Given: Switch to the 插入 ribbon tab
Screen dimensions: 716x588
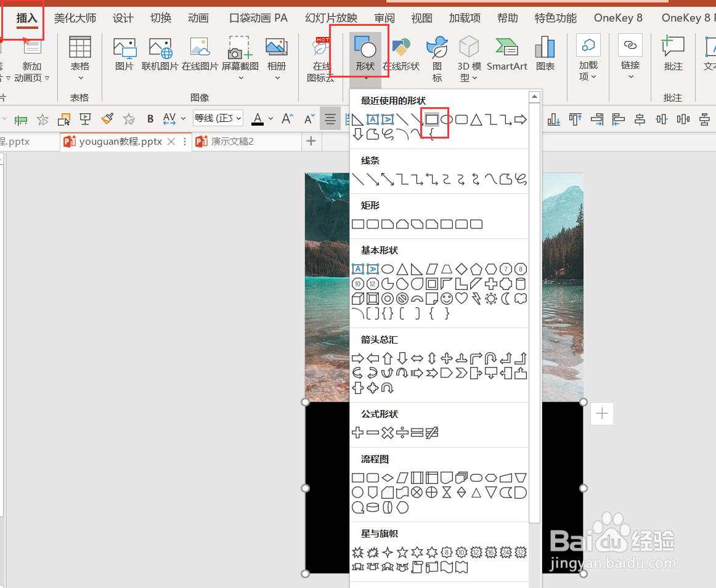Looking at the screenshot, I should coord(26,18).
